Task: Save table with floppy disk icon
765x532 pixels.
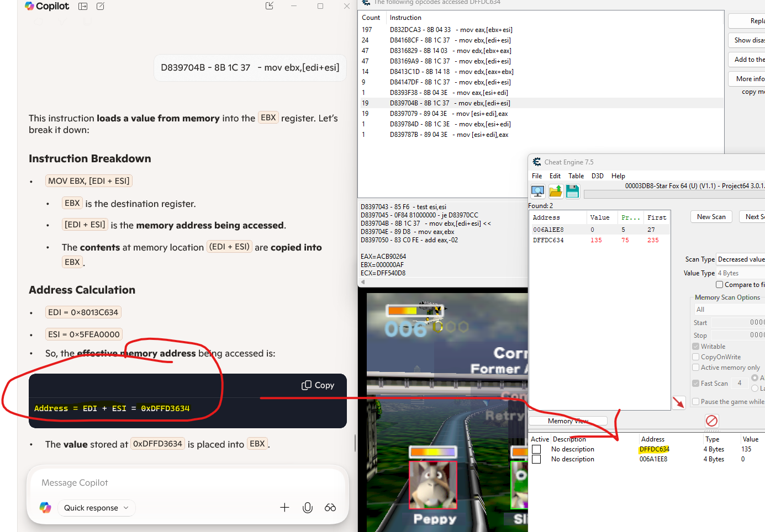Action: (x=573, y=191)
